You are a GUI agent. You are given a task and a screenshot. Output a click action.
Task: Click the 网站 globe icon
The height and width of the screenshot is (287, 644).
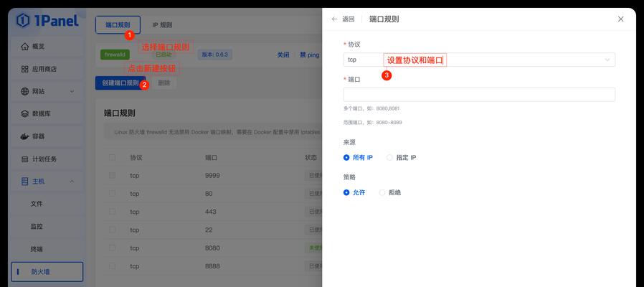point(24,91)
